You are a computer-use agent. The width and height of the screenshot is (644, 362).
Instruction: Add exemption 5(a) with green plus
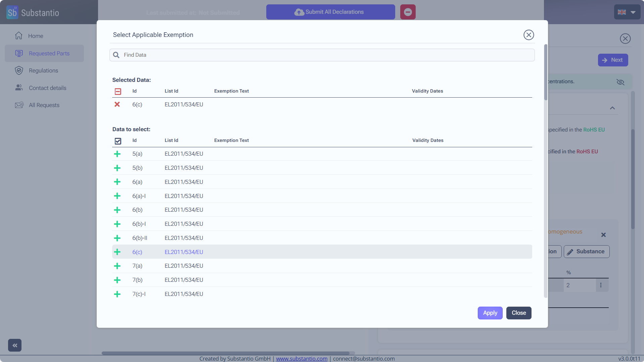(x=117, y=154)
